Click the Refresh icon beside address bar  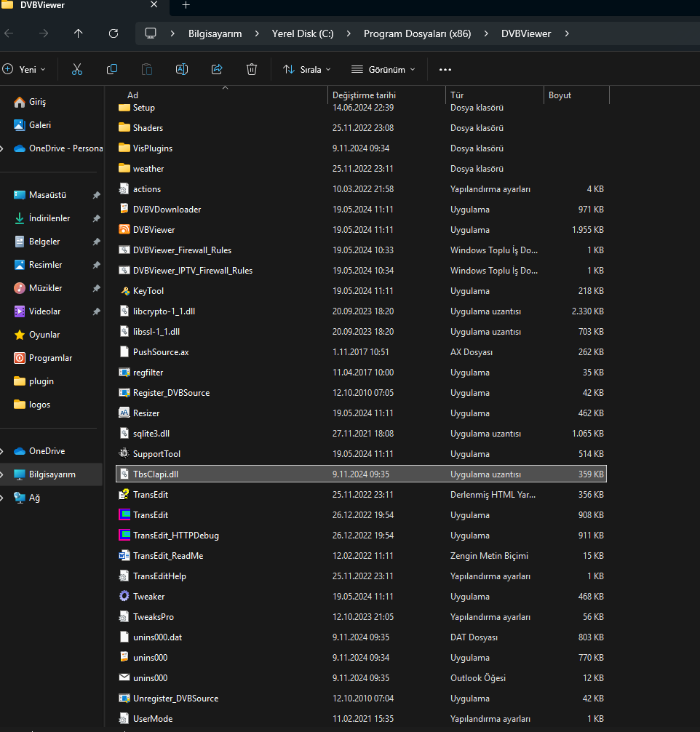pos(114,33)
